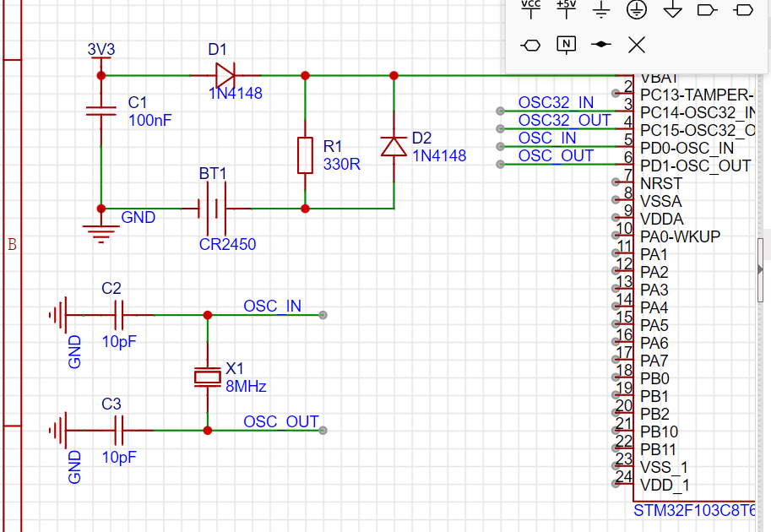Select the net port with right-side pin
The width and height of the screenshot is (771, 532).
pyautogui.click(x=708, y=10)
